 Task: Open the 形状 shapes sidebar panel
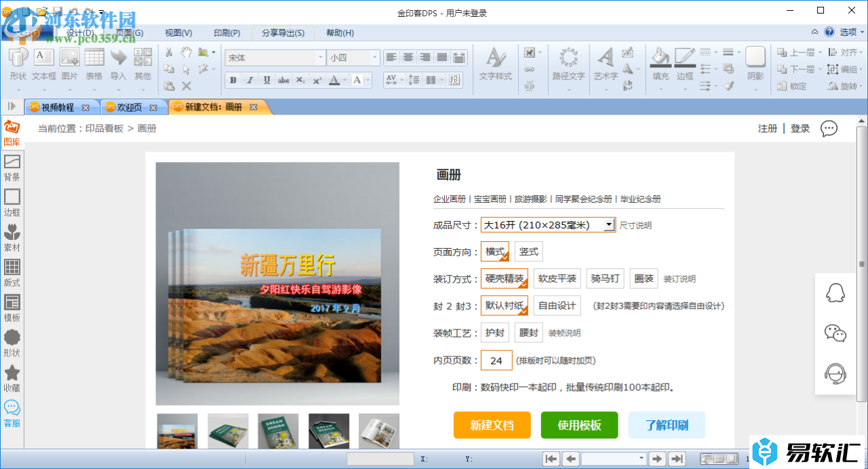(x=12, y=344)
